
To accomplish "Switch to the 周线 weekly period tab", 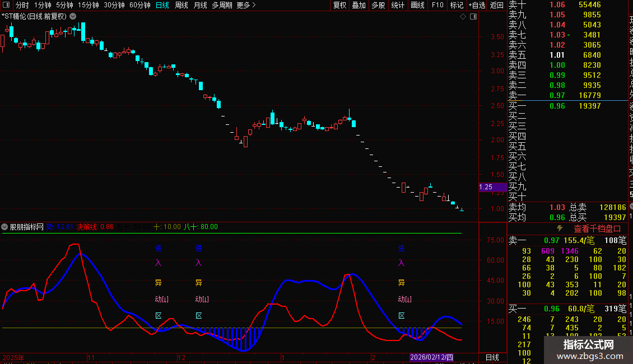I will click(181, 5).
